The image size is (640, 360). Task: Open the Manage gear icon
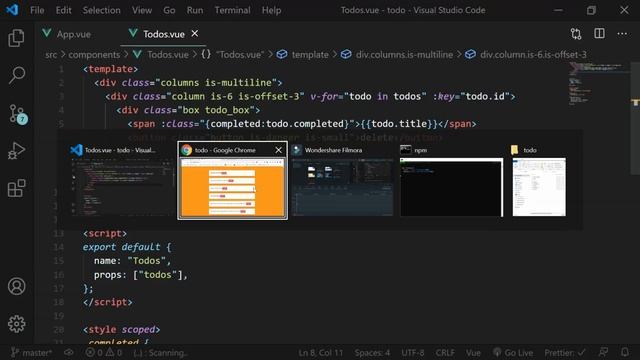(x=16, y=324)
